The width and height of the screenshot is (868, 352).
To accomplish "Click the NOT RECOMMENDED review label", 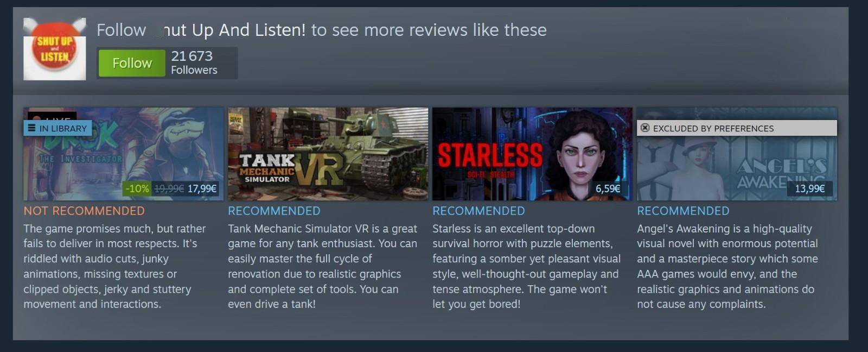I will point(84,211).
